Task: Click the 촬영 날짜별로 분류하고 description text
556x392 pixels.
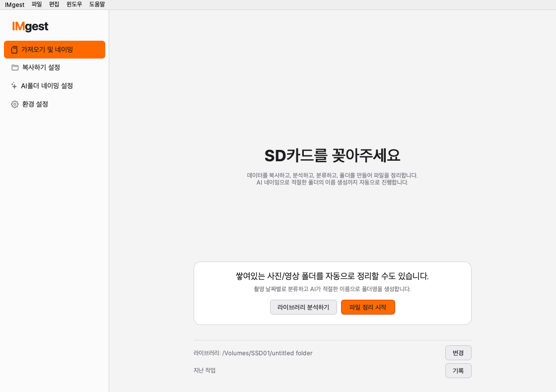Action: pos(332,289)
